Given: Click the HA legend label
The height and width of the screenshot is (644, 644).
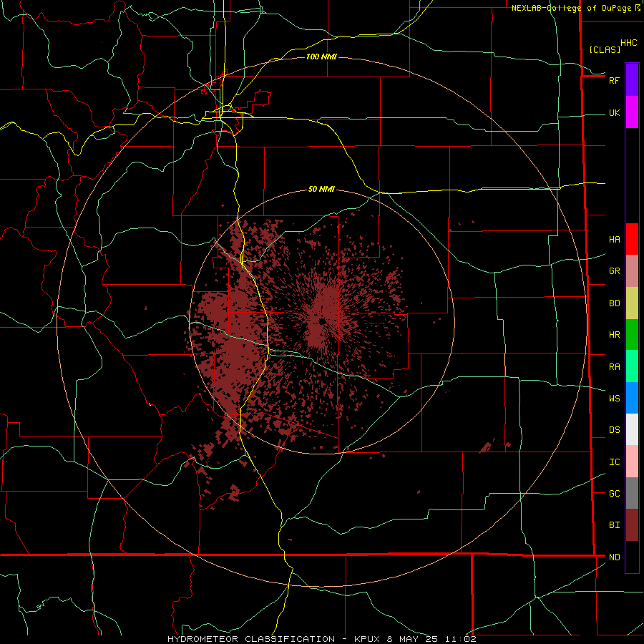Looking at the screenshot, I should point(615,239).
